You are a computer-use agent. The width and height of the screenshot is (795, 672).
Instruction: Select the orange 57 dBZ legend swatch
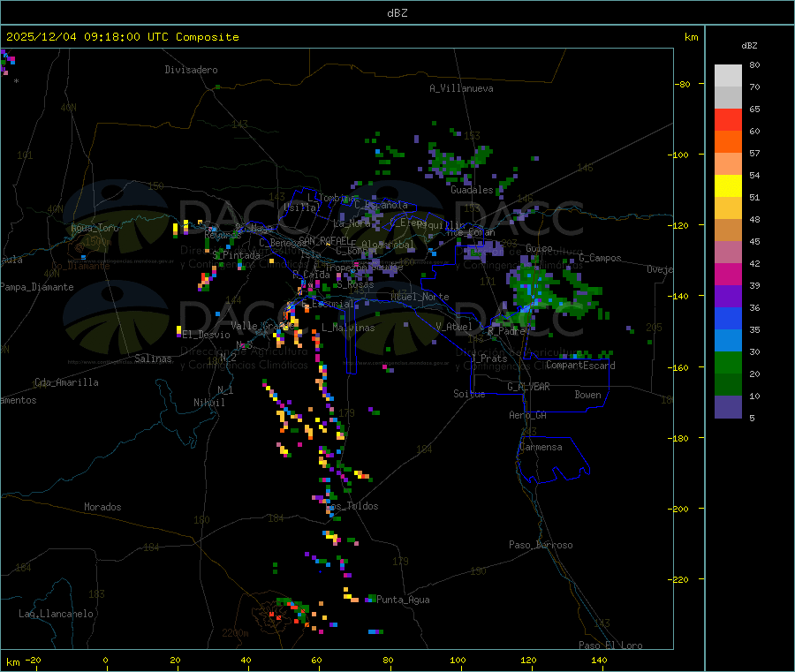pyautogui.click(x=728, y=142)
